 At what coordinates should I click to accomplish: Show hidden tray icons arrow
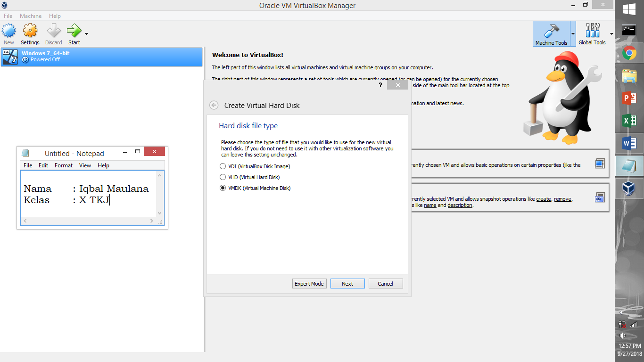622,313
